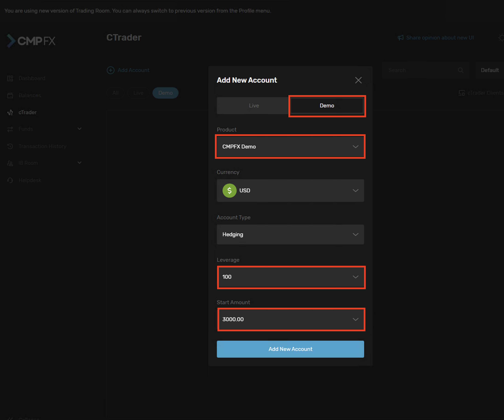Viewport: 504px width, 420px height.
Task: Click the Add New Account blue button
Action: click(x=290, y=349)
